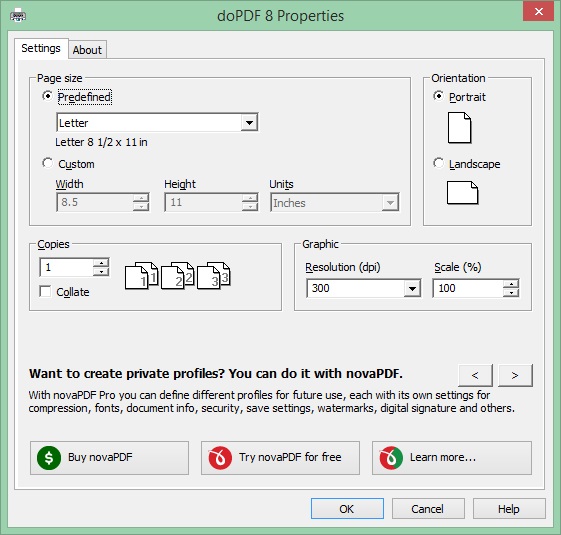Click the Cancel button
Image resolution: width=561 pixels, height=535 pixels.
(428, 509)
